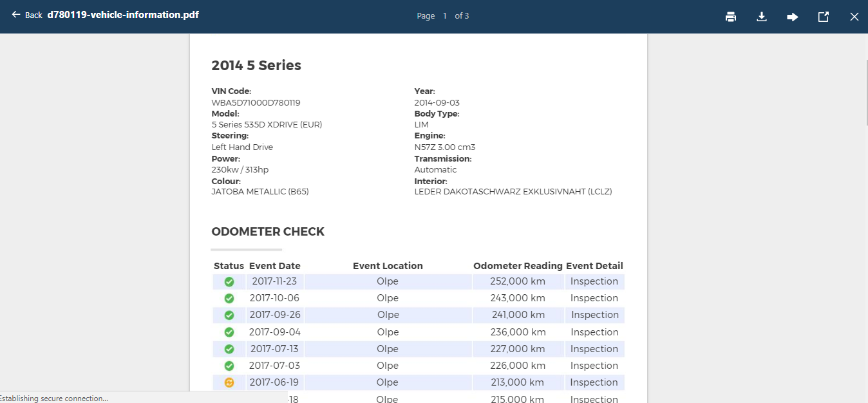Screen dimensions: 868x403
Task: Download the PDF file
Action: [x=762, y=17]
